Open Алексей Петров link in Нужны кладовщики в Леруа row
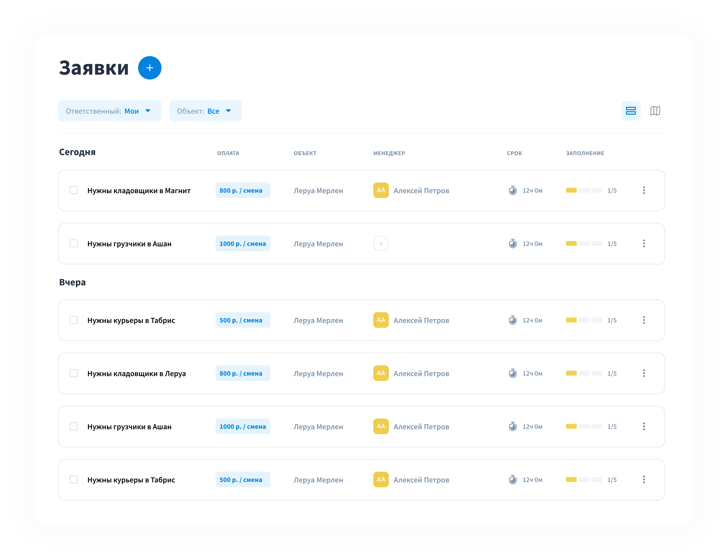 pos(421,374)
